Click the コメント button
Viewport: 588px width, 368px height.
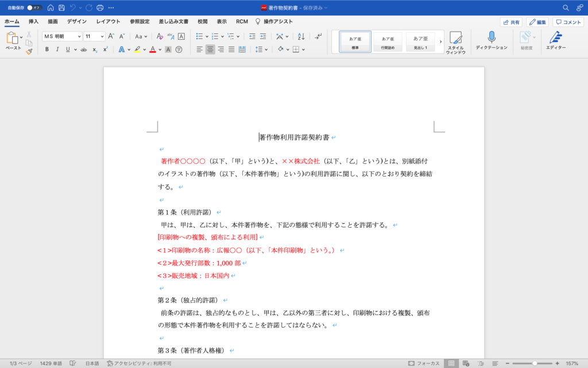pos(568,22)
